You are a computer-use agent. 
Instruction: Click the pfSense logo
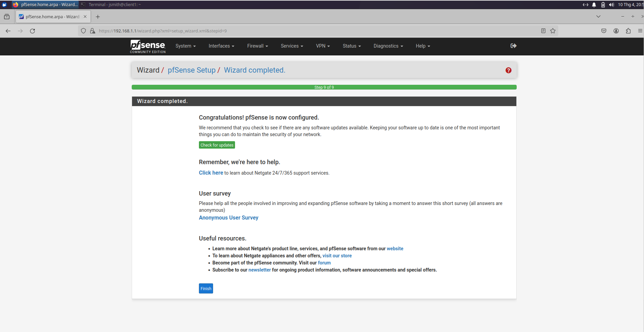[148, 47]
